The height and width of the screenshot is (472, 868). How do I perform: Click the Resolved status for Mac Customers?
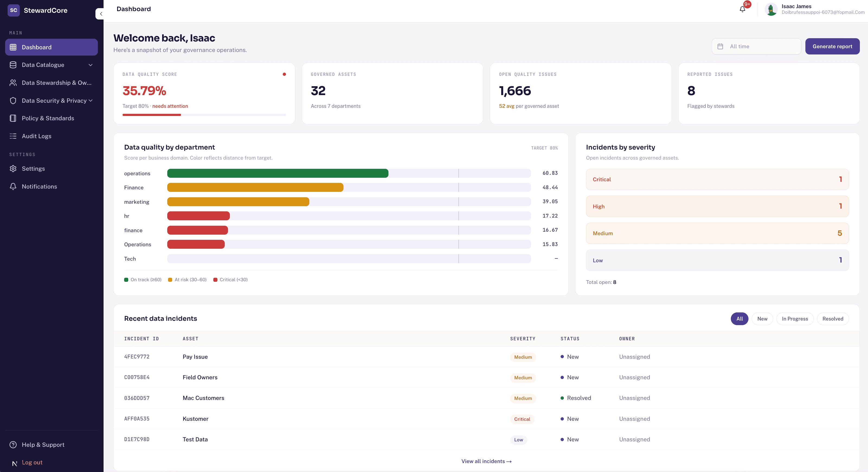click(x=576, y=398)
